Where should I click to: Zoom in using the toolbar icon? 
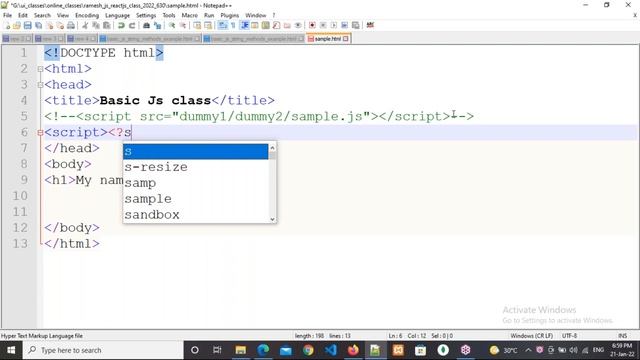click(172, 25)
